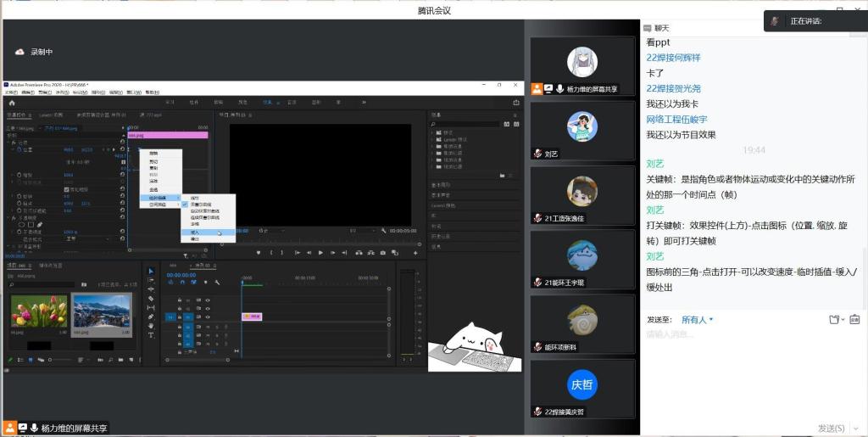Click the export share icon at top right of Premiere
The image size is (868, 437).
point(516,103)
